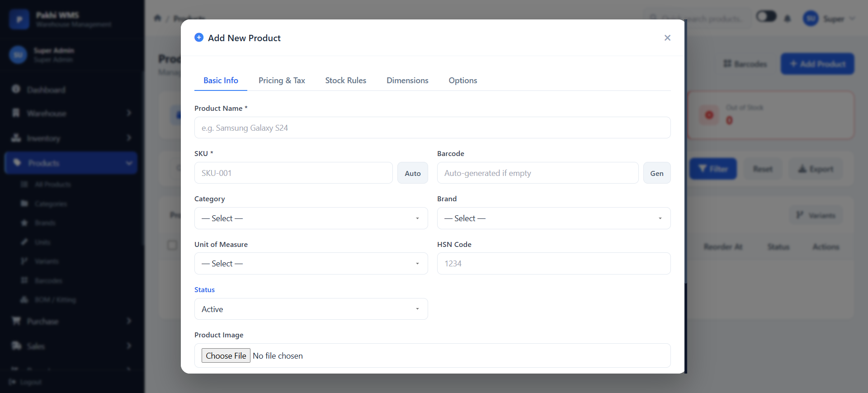Open the Unit of Measure dropdown

point(311,264)
